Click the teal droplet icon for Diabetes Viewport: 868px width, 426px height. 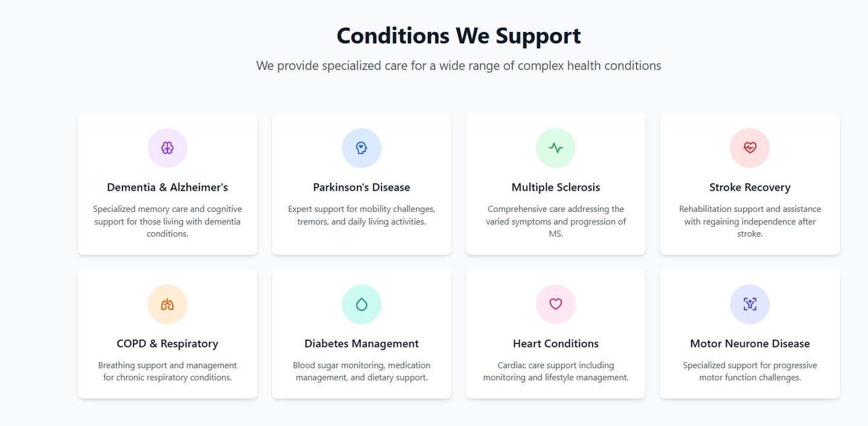coord(362,304)
